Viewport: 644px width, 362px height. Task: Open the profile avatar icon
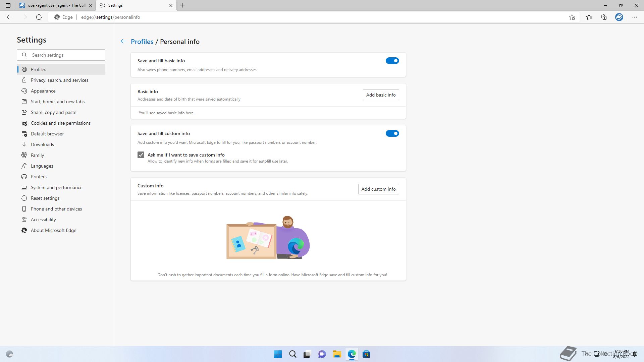click(x=619, y=17)
